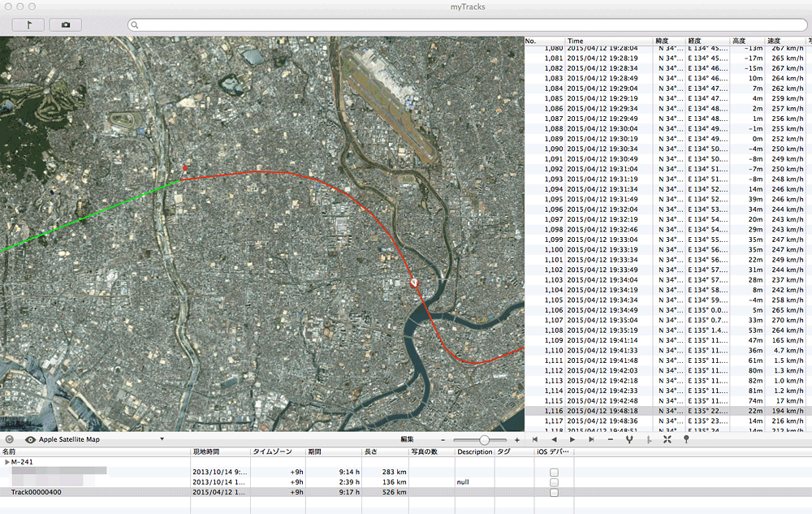Jump to last track point
This screenshot has height=514, width=812.
click(591, 439)
